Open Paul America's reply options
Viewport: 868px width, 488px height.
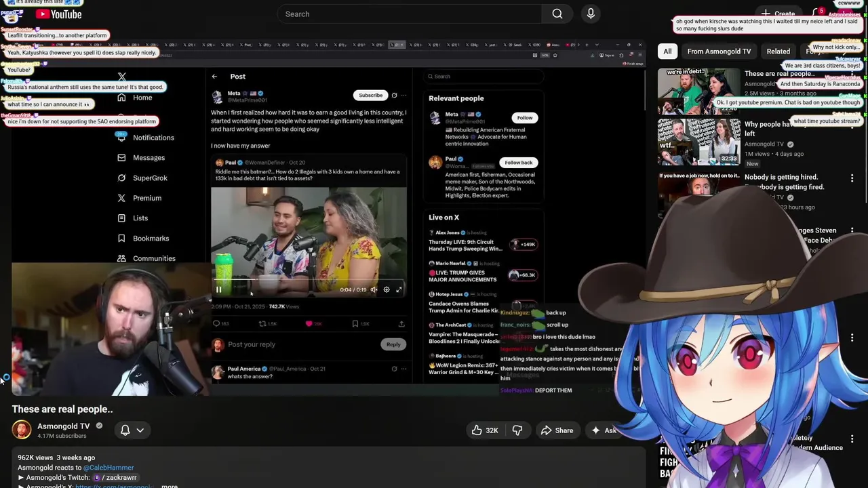point(404,369)
